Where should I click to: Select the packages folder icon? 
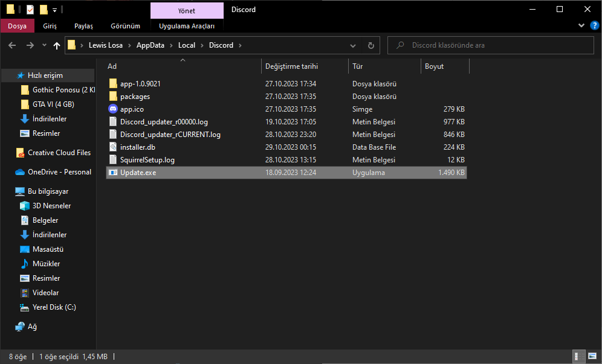pos(113,96)
